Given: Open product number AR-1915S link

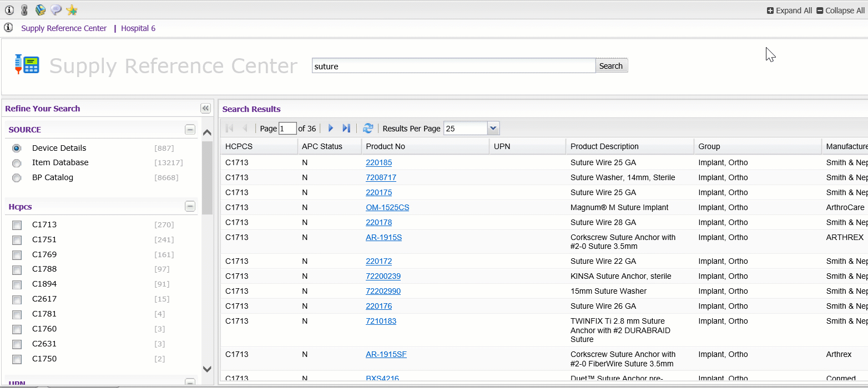Looking at the screenshot, I should click(x=383, y=237).
